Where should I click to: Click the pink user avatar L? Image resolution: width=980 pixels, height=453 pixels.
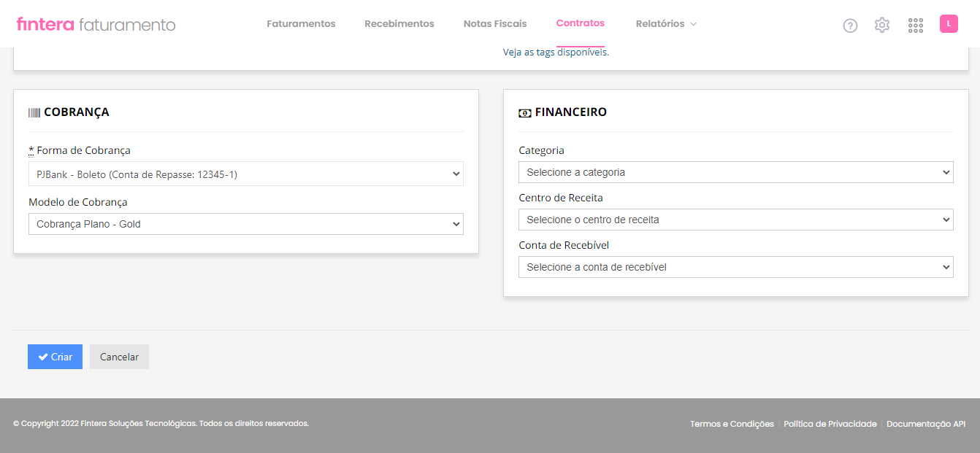coord(949,23)
